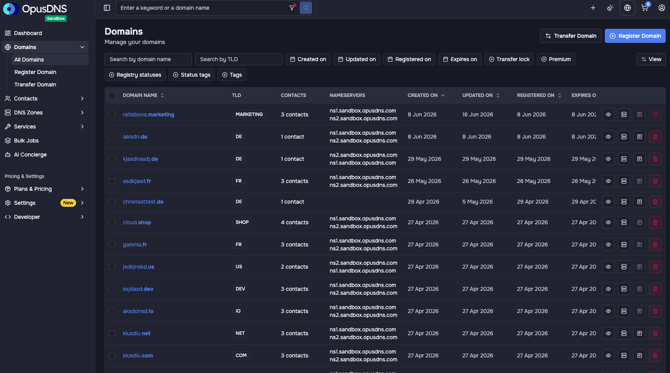Click the server icon in laksdn.de row
This screenshot has height=373, width=670.
(x=624, y=137)
